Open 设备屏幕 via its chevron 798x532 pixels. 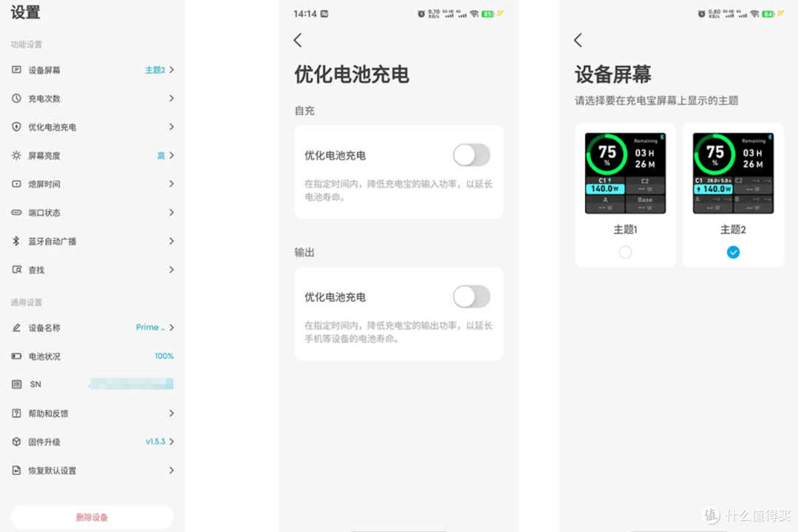pos(171,69)
